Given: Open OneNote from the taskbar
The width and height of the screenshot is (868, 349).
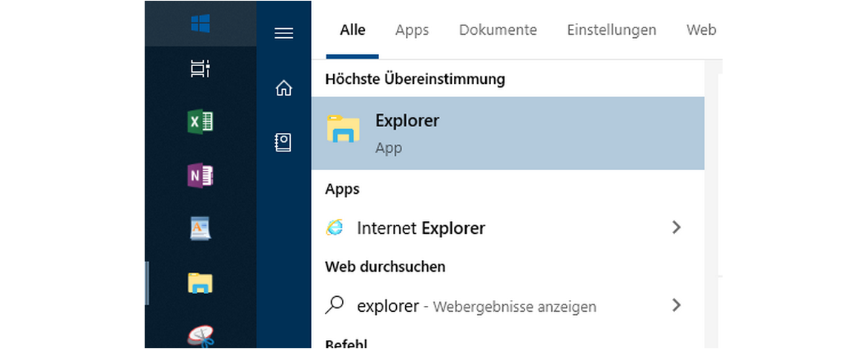Looking at the screenshot, I should tap(200, 175).
